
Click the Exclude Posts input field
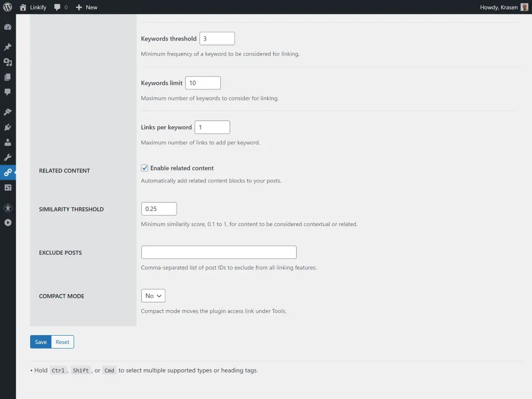(x=218, y=252)
